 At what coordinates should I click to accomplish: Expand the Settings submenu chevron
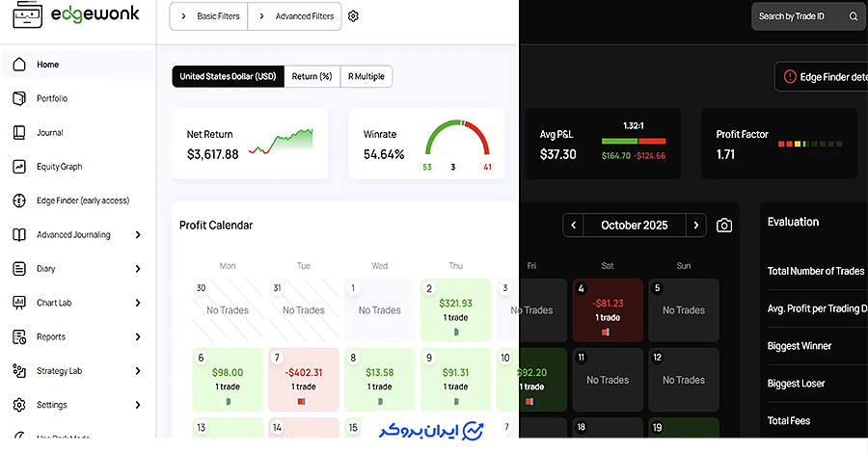[x=138, y=406]
